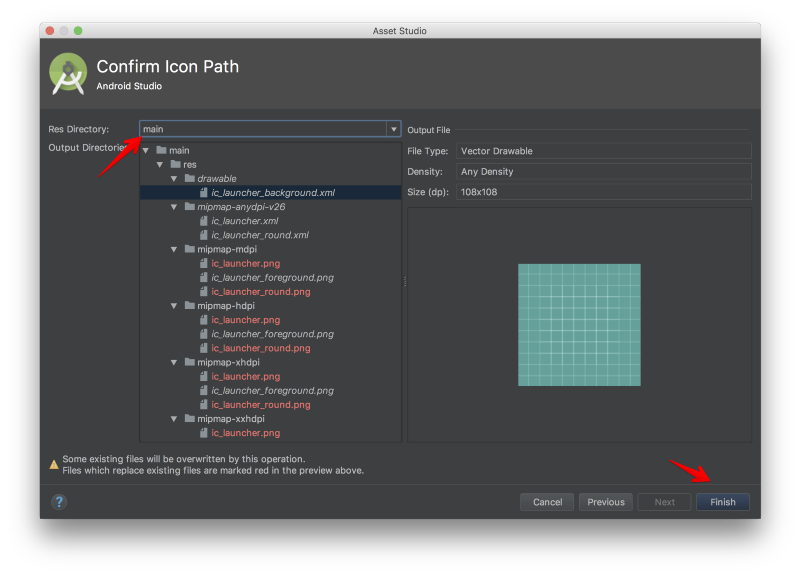Click the Android Studio logo icon
Screen dimensions: 800x575
(68, 72)
